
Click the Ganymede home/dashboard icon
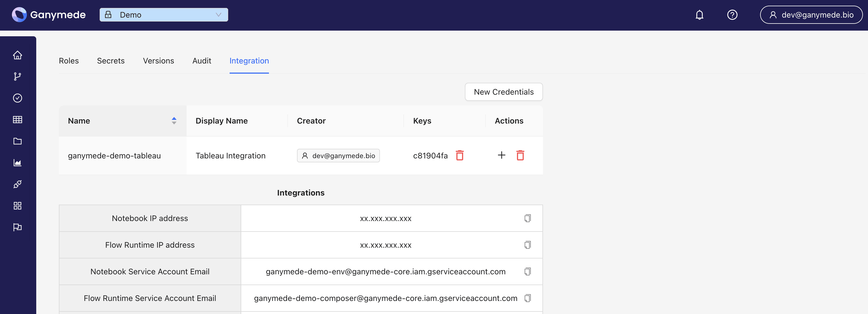click(17, 55)
